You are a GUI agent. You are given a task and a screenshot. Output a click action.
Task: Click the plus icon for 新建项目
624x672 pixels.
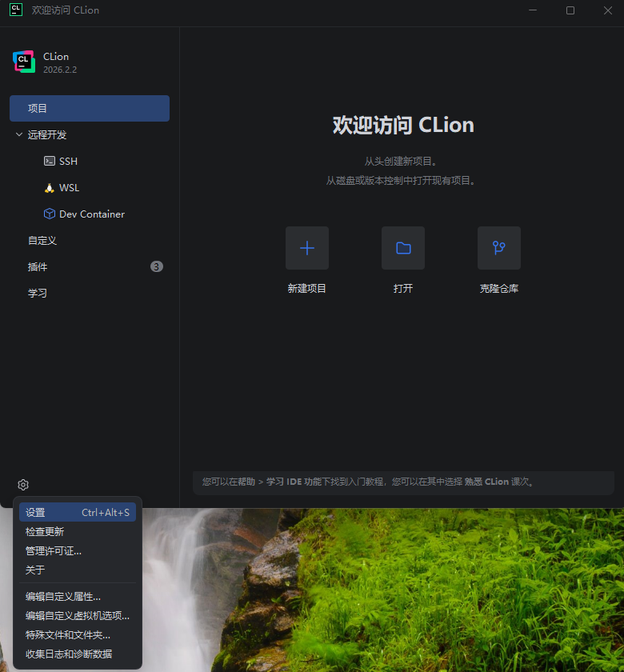coord(307,248)
